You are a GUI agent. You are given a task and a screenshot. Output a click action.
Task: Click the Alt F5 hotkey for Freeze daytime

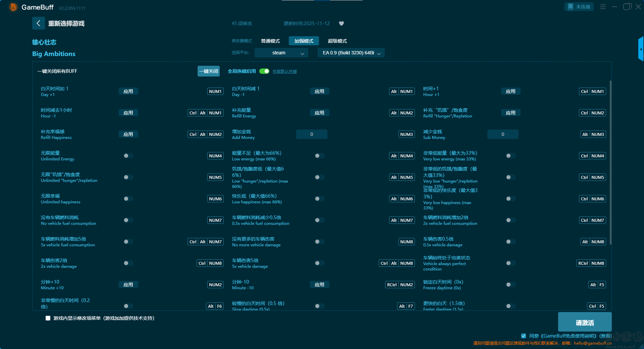tap(597, 285)
